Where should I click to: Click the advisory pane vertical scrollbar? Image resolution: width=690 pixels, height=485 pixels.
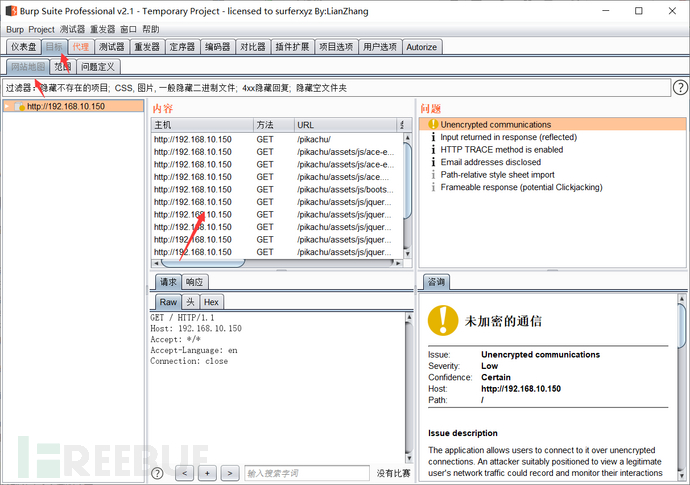click(682, 326)
